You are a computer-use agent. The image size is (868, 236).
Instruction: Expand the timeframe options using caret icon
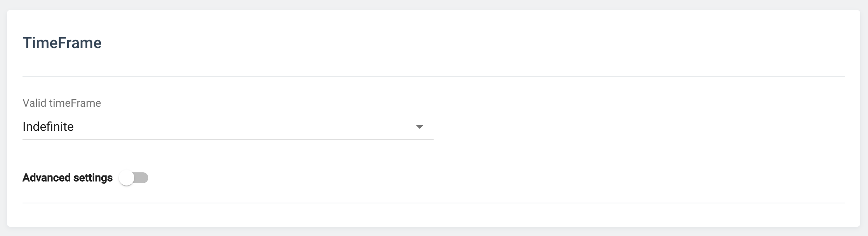(x=419, y=127)
